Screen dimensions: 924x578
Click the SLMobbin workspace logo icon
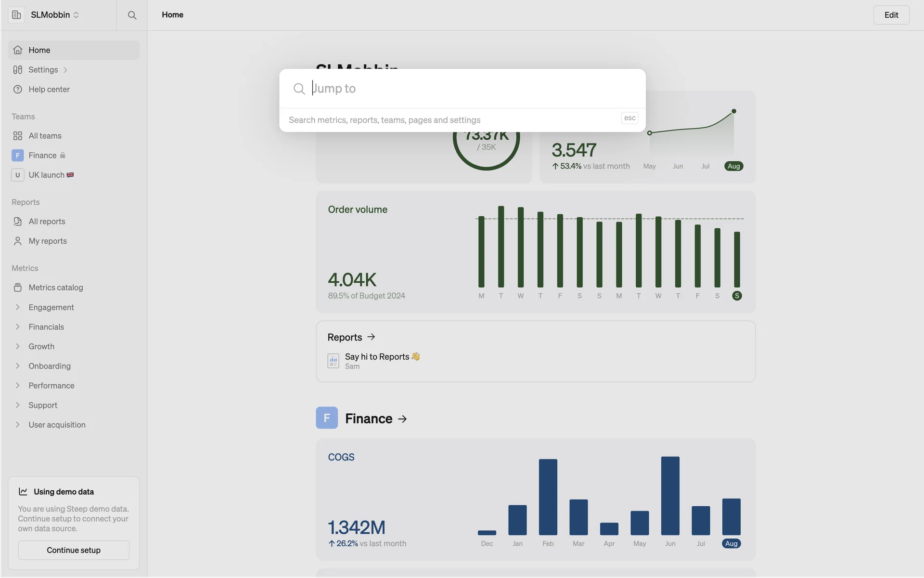(16, 15)
